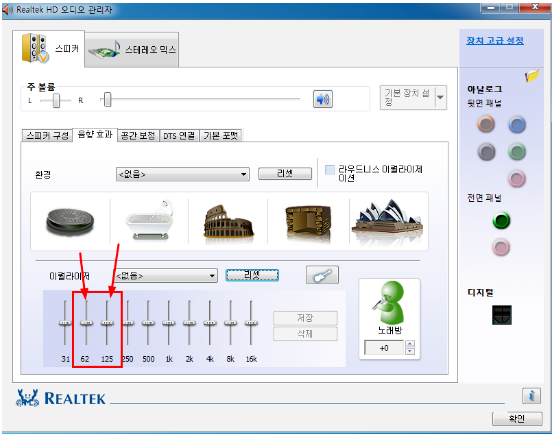554x434 pixels.
Task: Increase the karaoke key value stepper
Action: tap(409, 344)
